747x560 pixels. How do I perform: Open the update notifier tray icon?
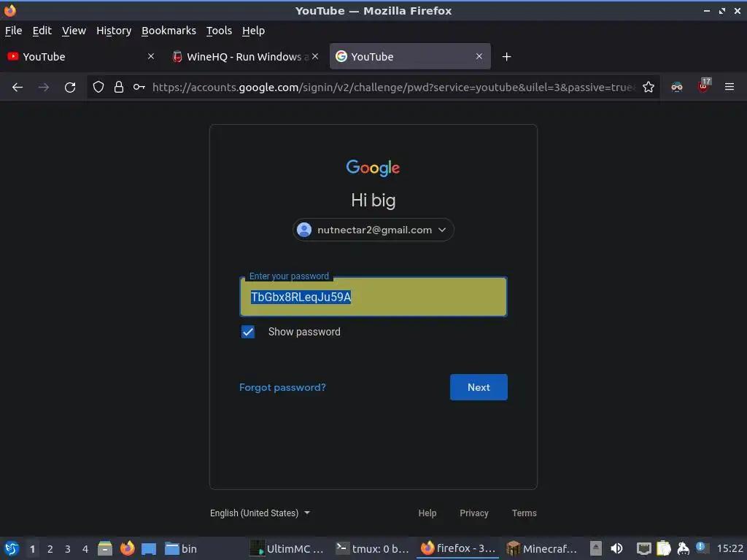[702, 548]
